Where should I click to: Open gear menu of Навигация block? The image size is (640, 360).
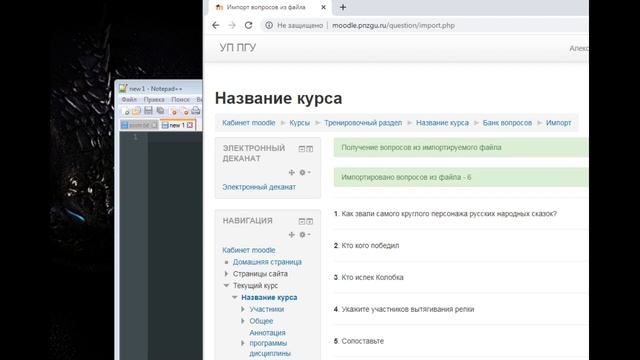tap(304, 235)
